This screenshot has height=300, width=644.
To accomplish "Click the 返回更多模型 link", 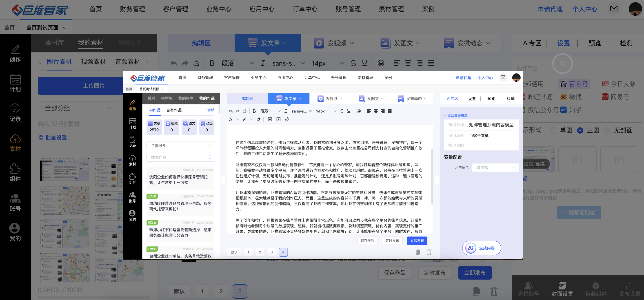I will (x=456, y=115).
